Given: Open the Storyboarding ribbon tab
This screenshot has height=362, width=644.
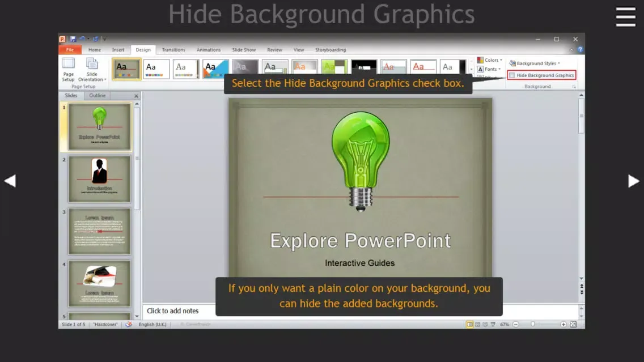Looking at the screenshot, I should click(331, 50).
